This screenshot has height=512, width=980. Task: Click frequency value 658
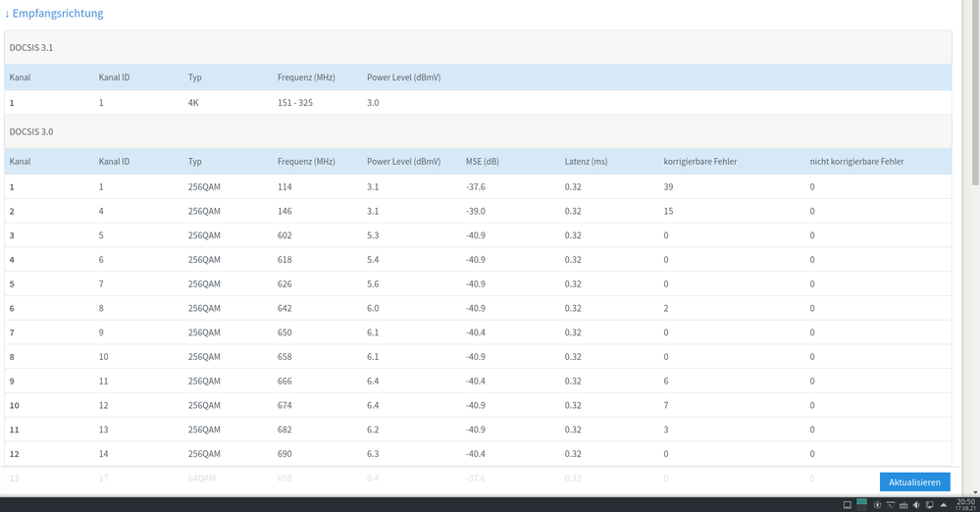coord(284,357)
